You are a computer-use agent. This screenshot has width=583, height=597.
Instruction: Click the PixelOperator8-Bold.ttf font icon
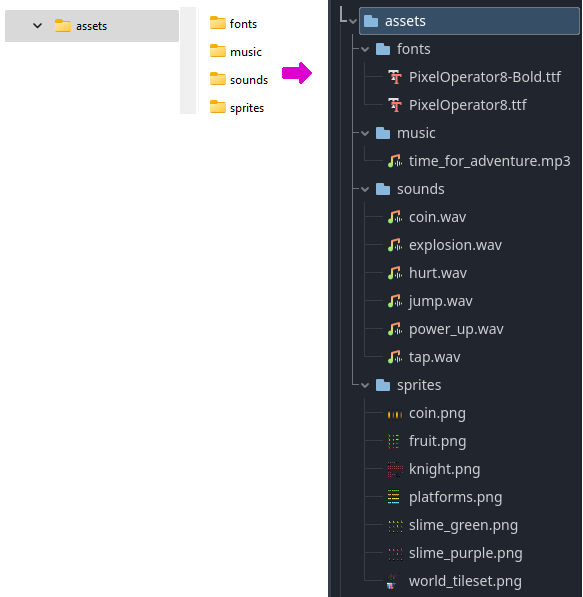[x=395, y=77]
